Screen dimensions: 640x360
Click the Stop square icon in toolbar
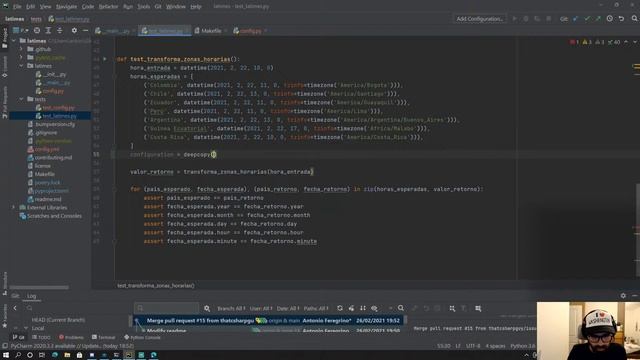click(x=549, y=19)
